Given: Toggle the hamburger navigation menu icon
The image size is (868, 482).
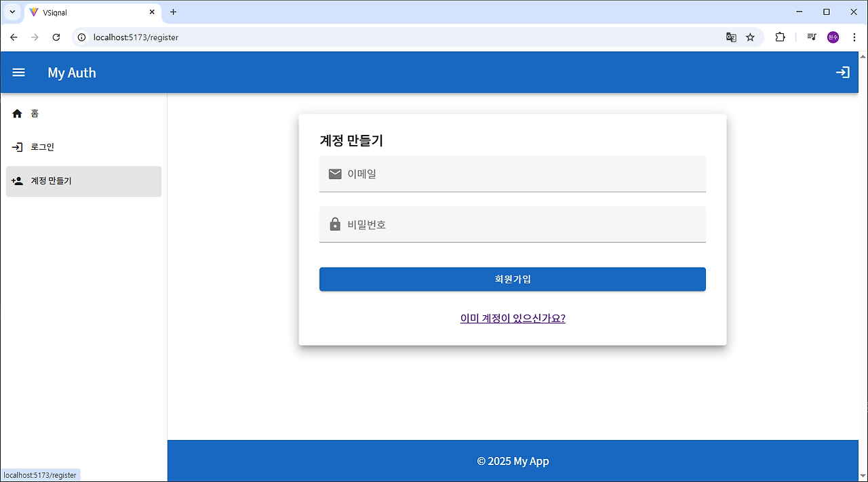Looking at the screenshot, I should [x=19, y=73].
